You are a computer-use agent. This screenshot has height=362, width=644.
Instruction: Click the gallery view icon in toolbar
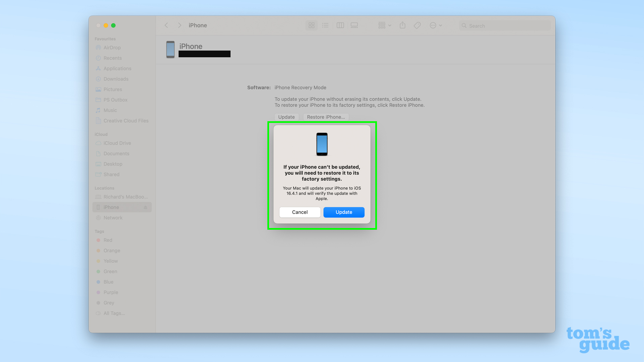point(354,25)
